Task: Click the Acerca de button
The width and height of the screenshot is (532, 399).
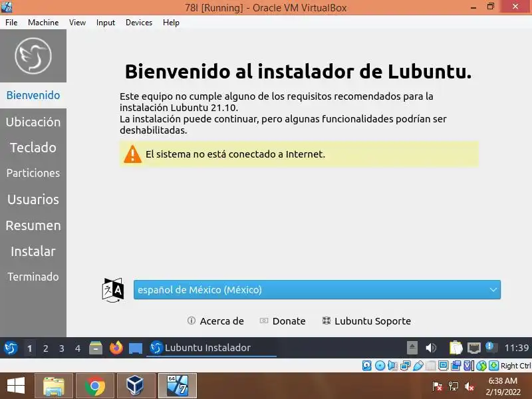Action: coord(215,321)
